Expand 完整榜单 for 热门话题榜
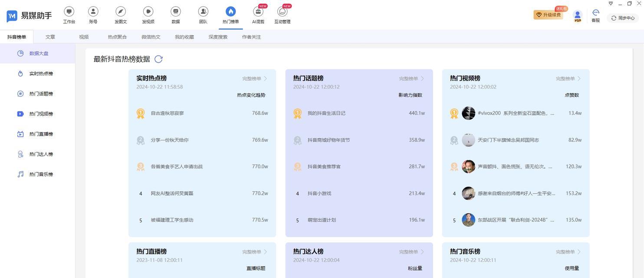The width and height of the screenshot is (644, 278). pos(411,79)
